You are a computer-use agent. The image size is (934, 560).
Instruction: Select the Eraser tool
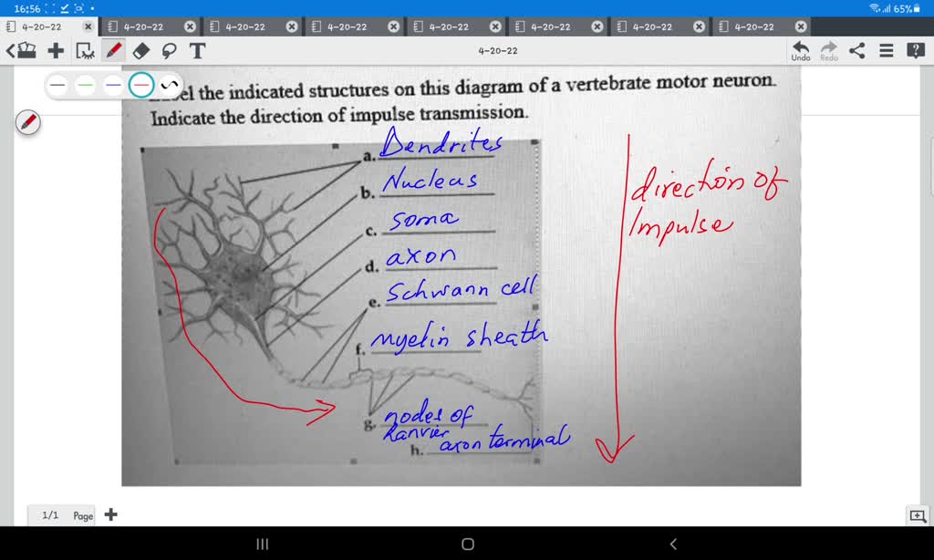coord(140,51)
